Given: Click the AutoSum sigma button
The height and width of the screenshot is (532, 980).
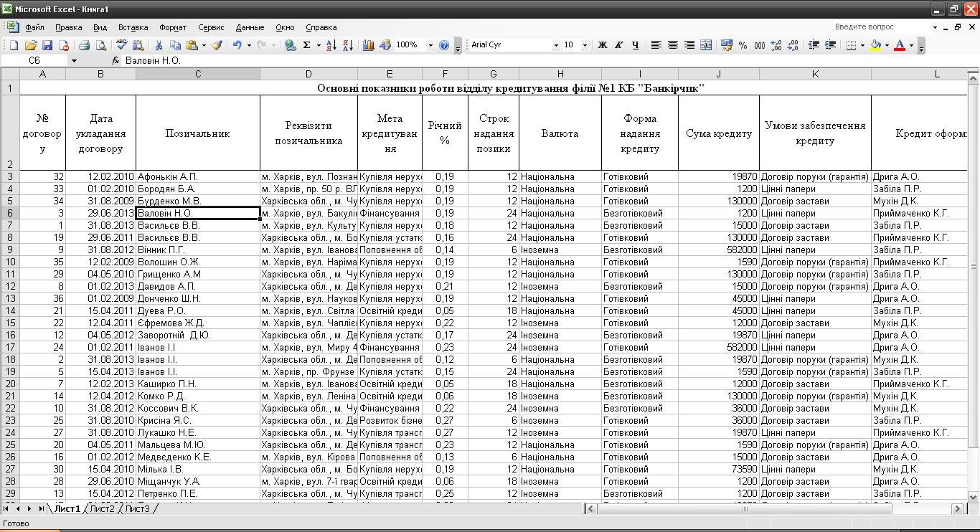Looking at the screenshot, I should pyautogui.click(x=307, y=45).
